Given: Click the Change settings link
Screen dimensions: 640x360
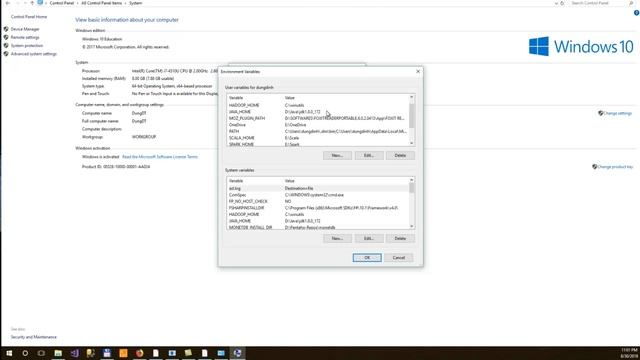Looking at the screenshot, I should point(617,113).
